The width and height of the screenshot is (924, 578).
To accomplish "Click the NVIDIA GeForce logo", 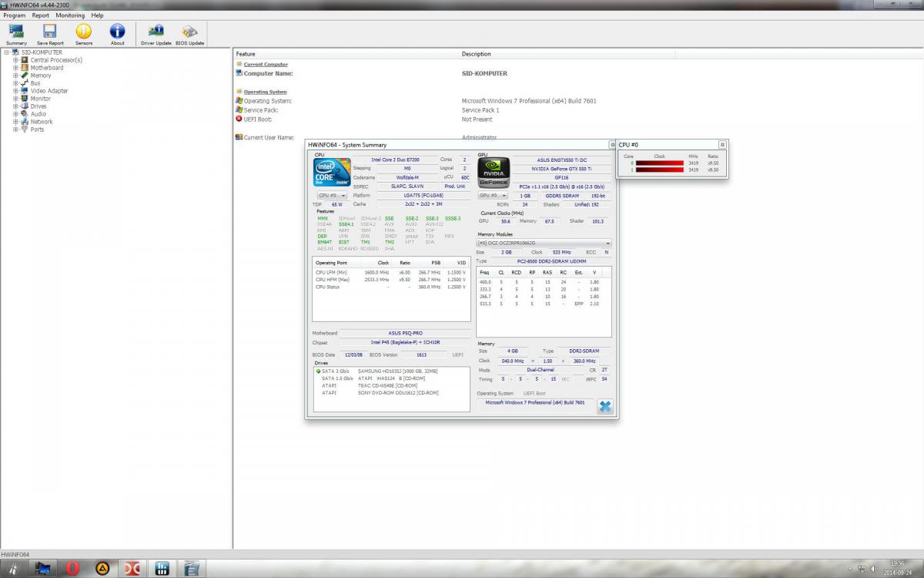I will click(x=494, y=172).
